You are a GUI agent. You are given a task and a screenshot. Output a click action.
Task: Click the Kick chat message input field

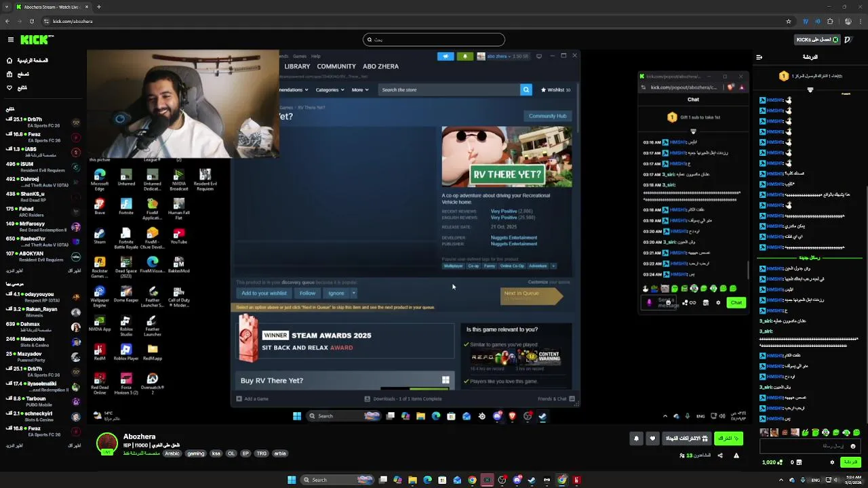809,446
